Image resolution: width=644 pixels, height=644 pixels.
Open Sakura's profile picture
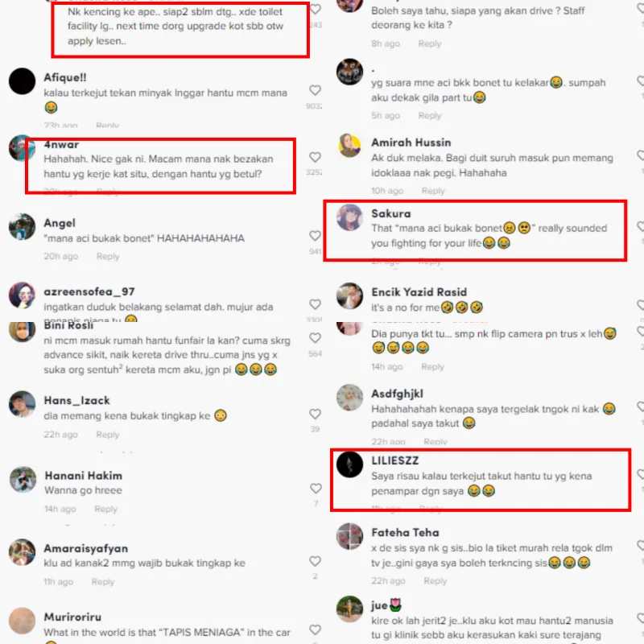click(x=349, y=217)
